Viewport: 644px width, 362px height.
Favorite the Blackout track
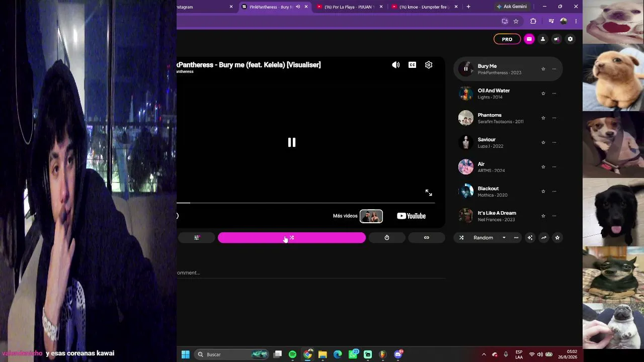coord(543,192)
